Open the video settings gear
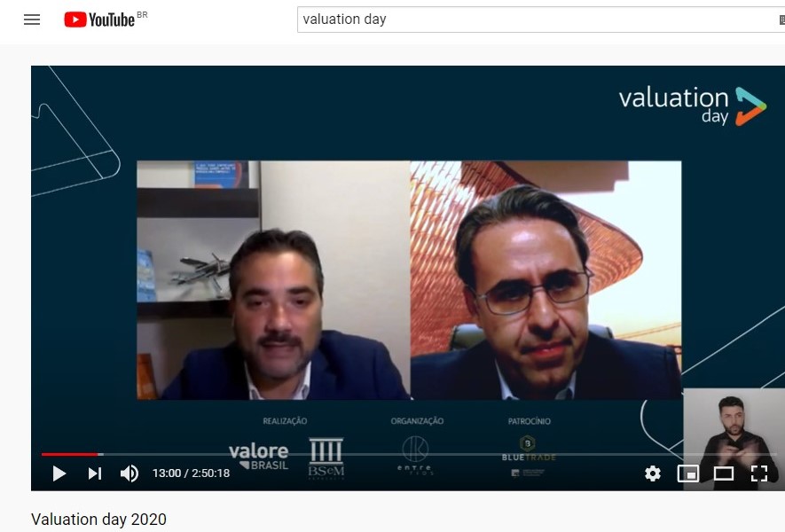 (x=653, y=473)
